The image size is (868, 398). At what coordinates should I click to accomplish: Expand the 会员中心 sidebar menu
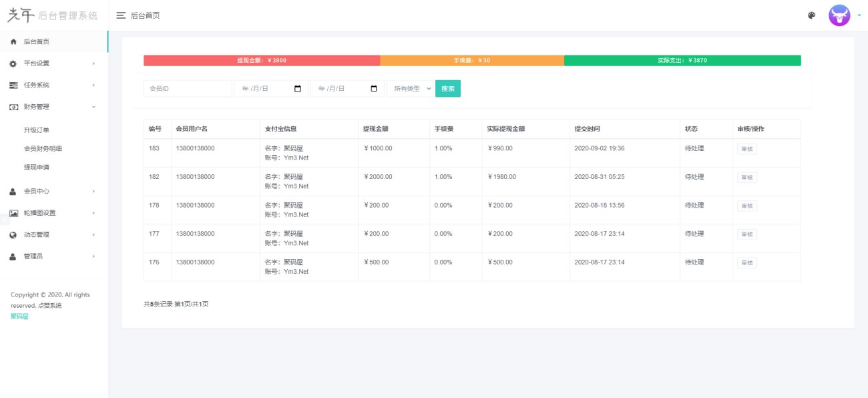point(53,192)
